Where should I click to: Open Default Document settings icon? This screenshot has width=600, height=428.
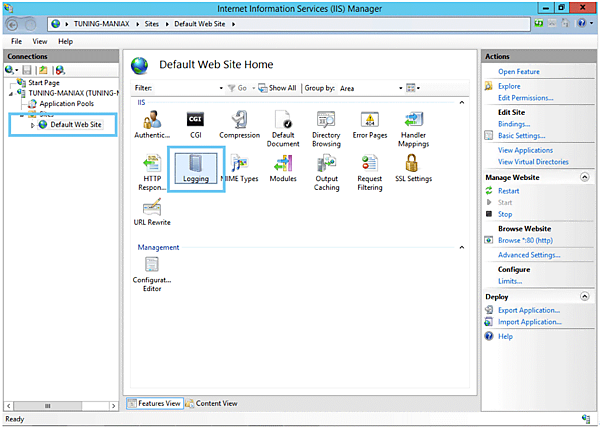(x=283, y=123)
